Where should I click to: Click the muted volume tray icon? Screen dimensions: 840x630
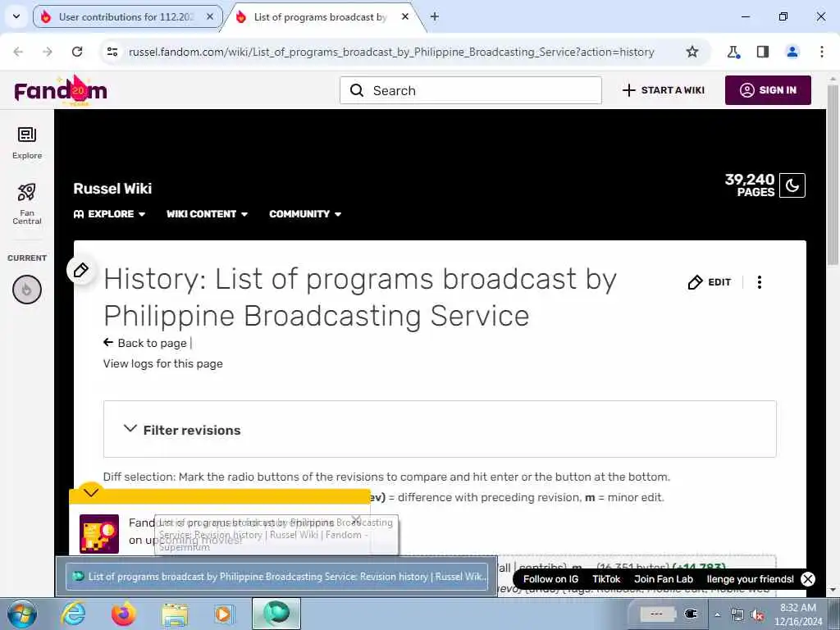tap(757, 615)
